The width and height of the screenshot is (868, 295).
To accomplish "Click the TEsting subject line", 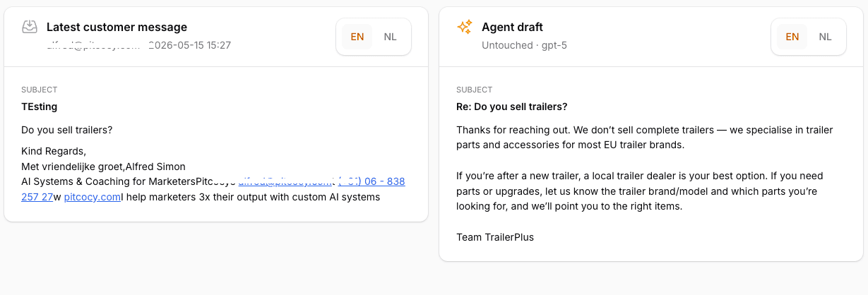I will point(40,107).
